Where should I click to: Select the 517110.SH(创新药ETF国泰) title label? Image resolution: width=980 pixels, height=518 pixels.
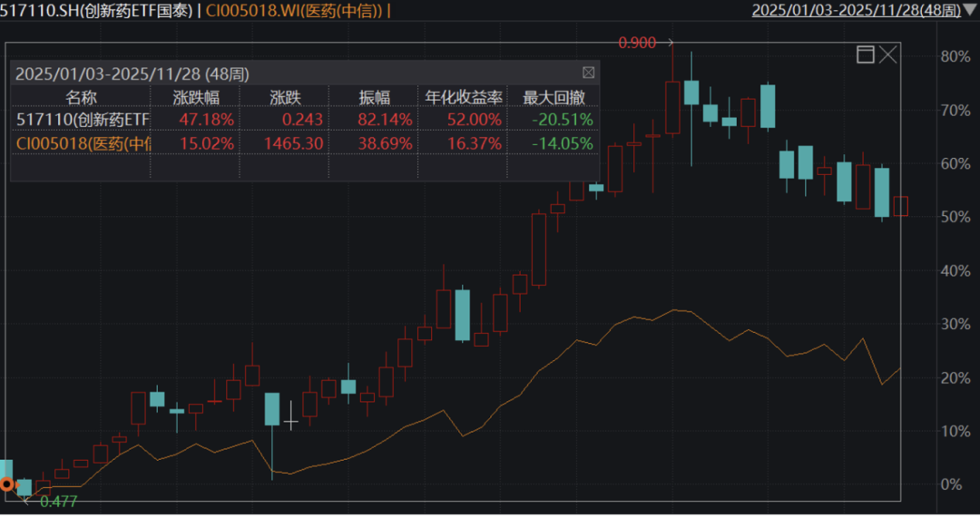pyautogui.click(x=96, y=11)
